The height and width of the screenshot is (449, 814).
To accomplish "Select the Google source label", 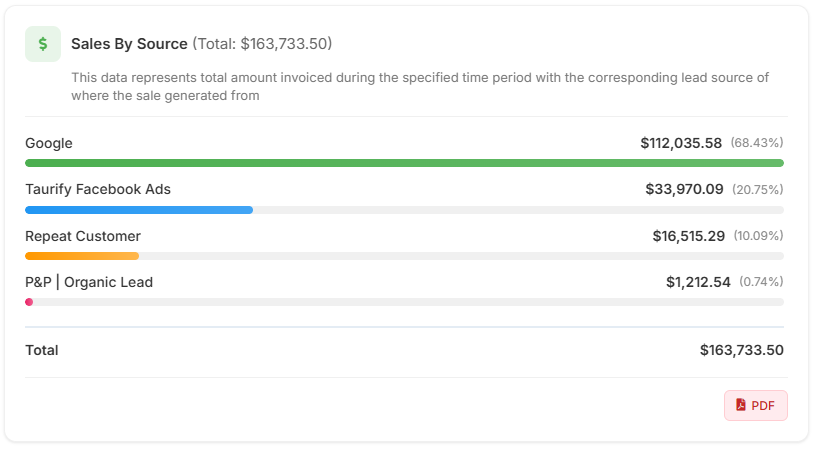I will [x=49, y=143].
